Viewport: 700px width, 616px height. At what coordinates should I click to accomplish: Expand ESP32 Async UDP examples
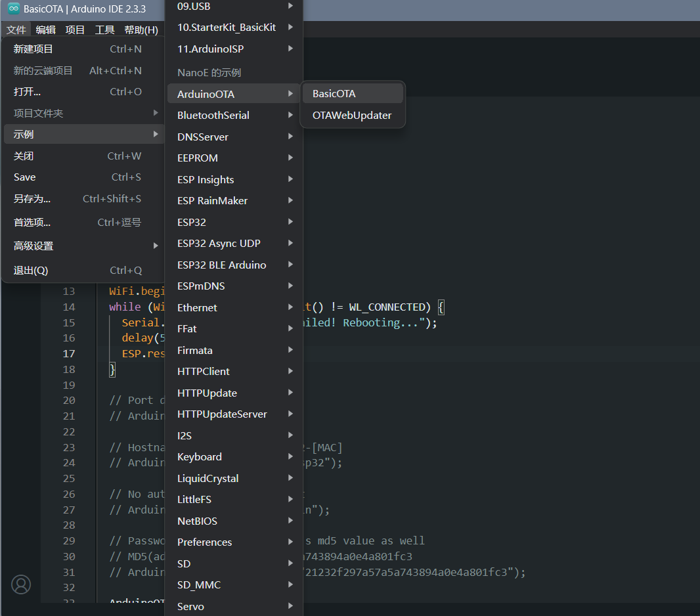(x=234, y=243)
